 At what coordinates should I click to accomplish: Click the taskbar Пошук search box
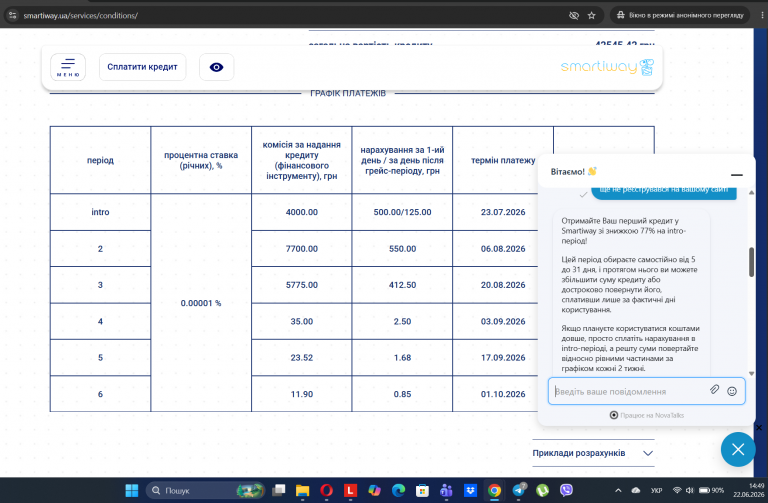(x=206, y=490)
